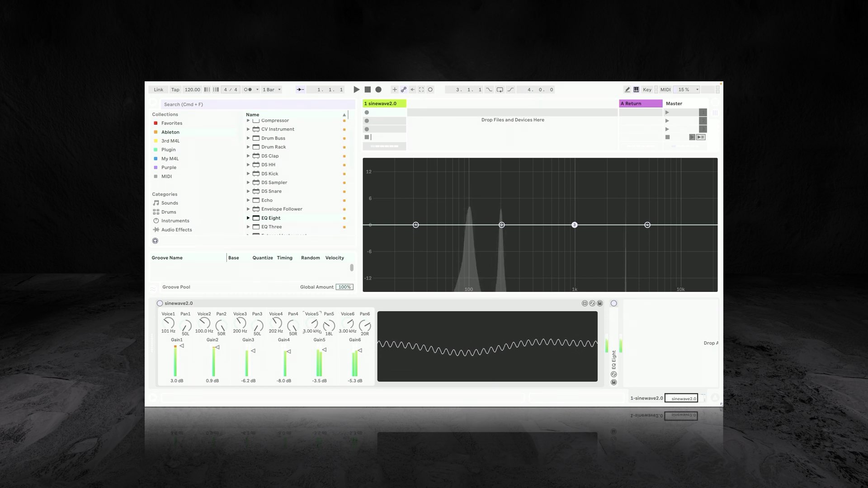Click the Key map mode button
Image resolution: width=868 pixels, height=488 pixels.
(647, 89)
